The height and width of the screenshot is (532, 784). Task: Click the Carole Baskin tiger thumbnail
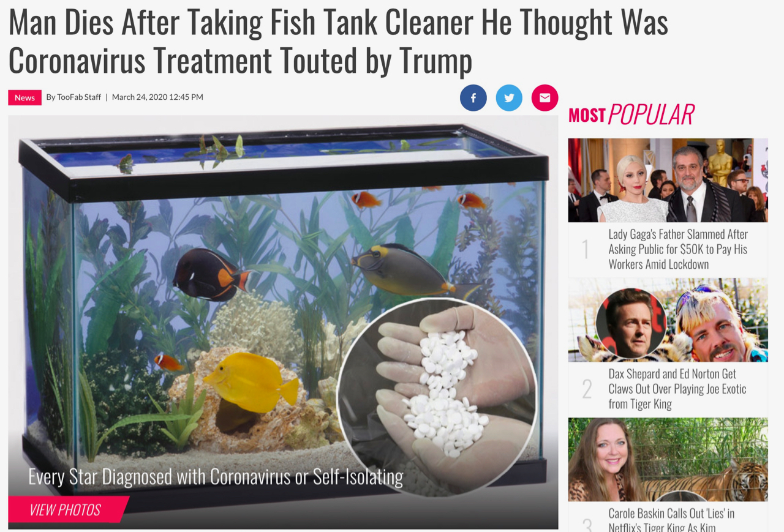click(668, 460)
